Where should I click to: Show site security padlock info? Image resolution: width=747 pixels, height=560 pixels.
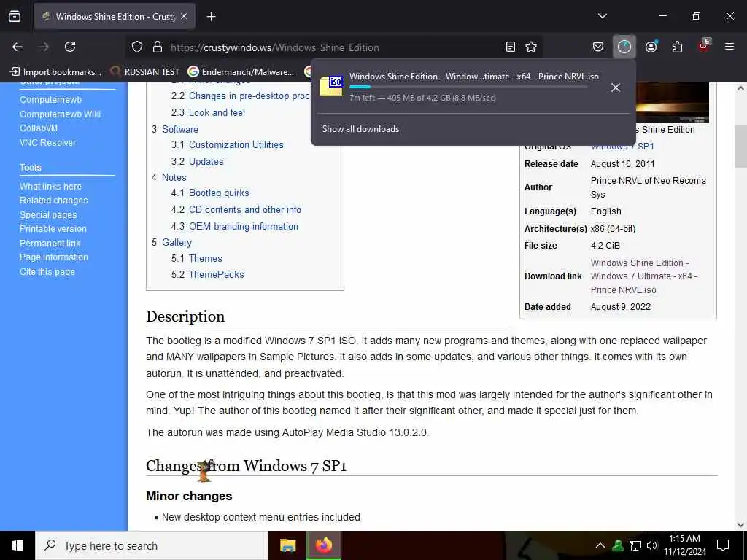158,47
